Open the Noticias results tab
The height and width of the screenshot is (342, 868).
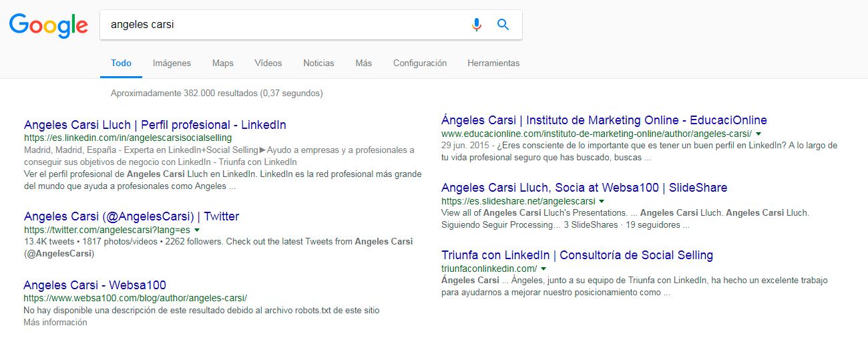click(318, 63)
